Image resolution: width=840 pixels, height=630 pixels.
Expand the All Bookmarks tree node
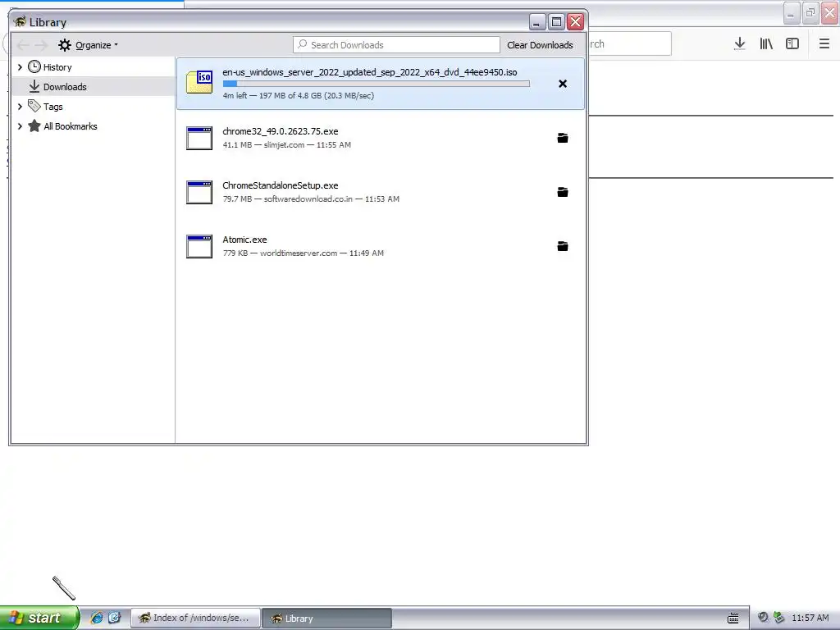(20, 126)
